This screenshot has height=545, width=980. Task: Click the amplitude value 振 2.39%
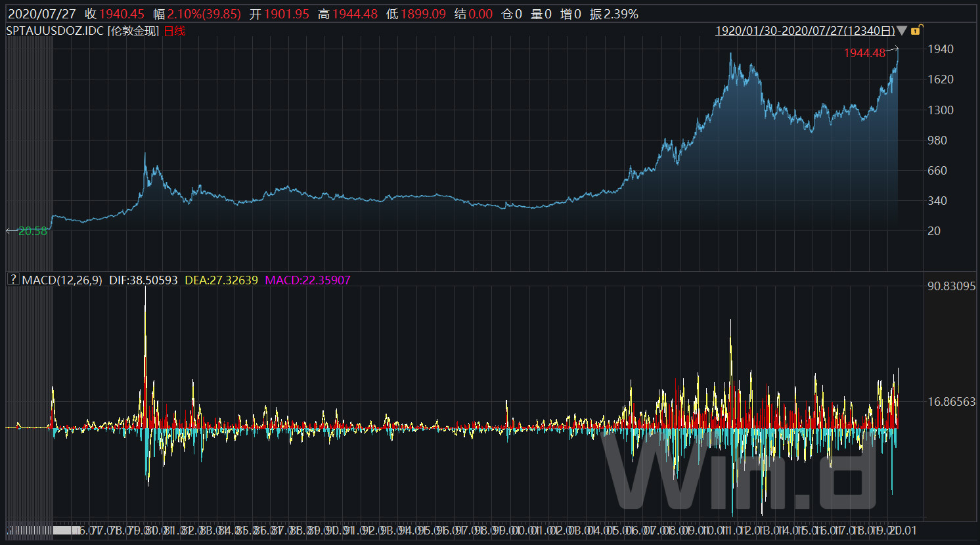click(614, 14)
